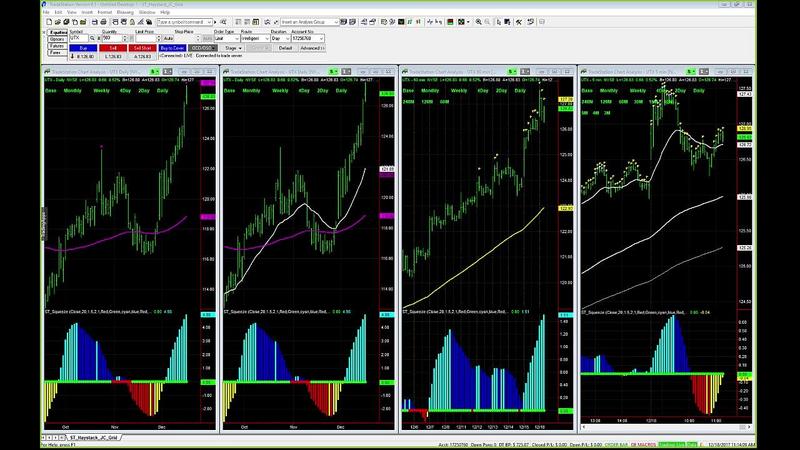This screenshot has height=450, width=800.
Task: Click the icon right of Insert Analysis Group box
Action: click(343, 22)
